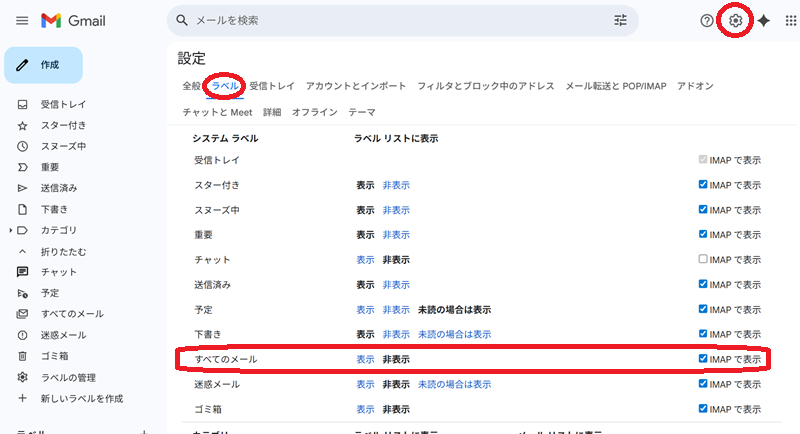The height and width of the screenshot is (434, 800).
Task: Click 新しいラベルを作成 in the sidebar
Action: [82, 398]
